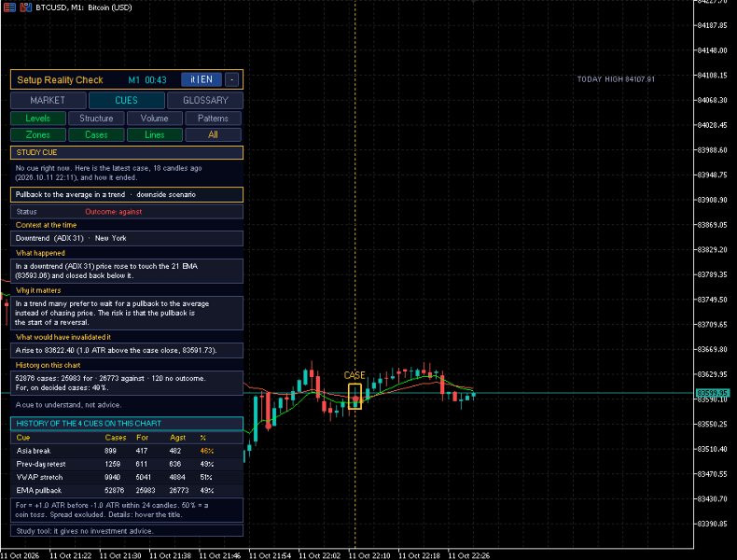Click the current price tag 83599.95

pos(712,393)
